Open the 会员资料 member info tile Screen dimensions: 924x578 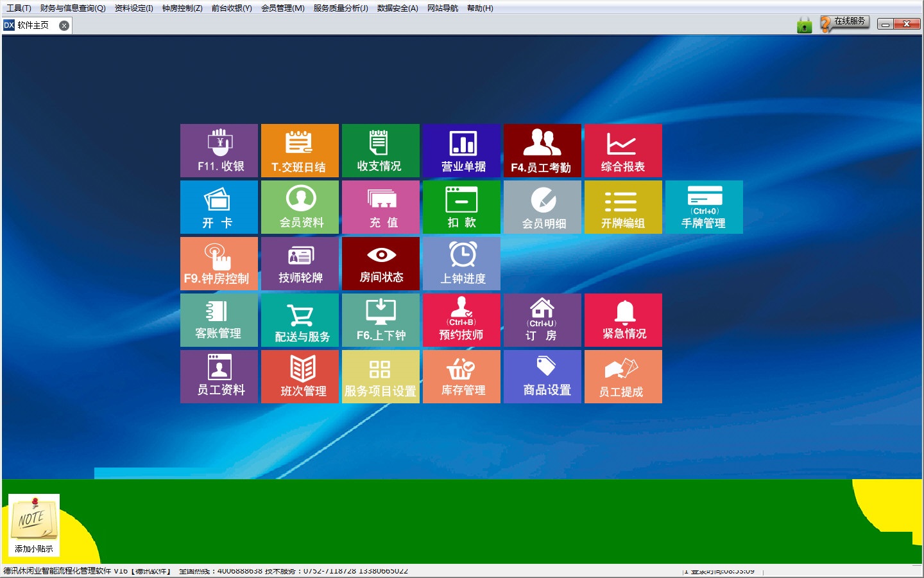[300, 207]
